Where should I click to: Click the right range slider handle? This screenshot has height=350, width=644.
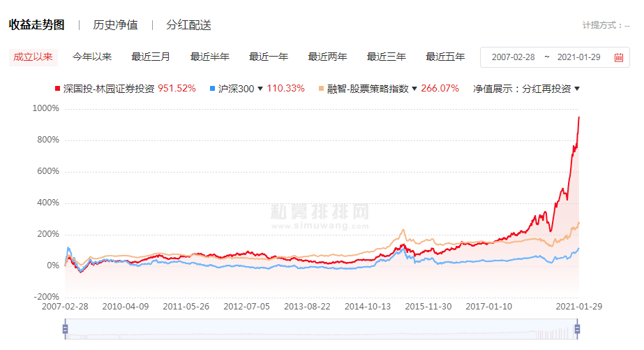[577, 329]
